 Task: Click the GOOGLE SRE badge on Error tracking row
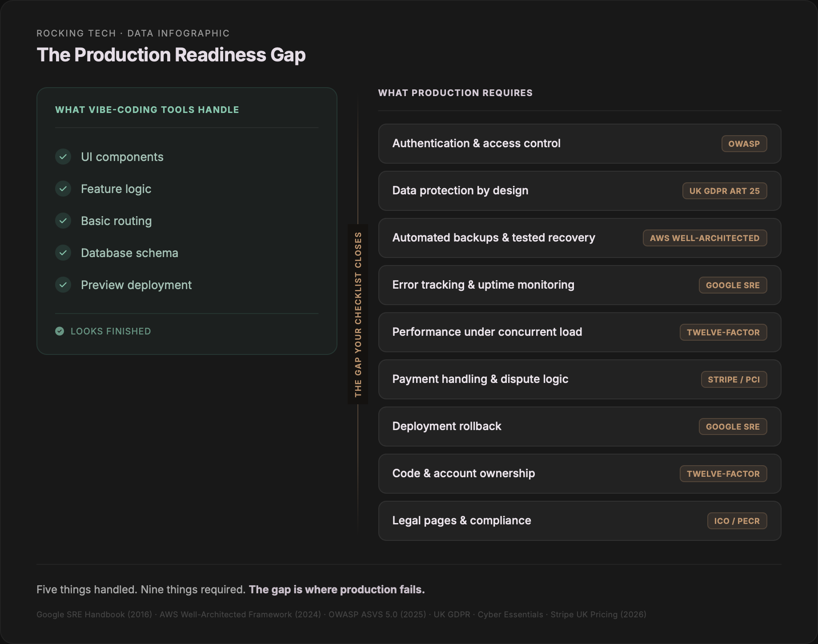coord(733,285)
